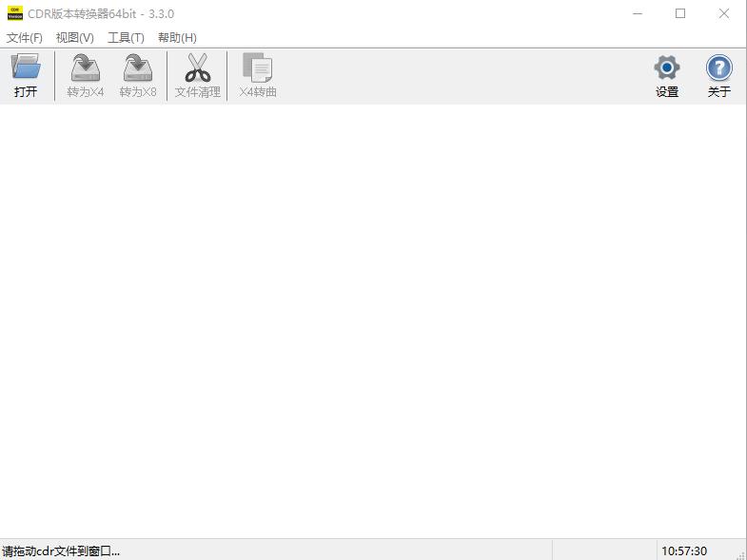
Task: Click the 转为X4 convert icon
Action: tap(86, 75)
